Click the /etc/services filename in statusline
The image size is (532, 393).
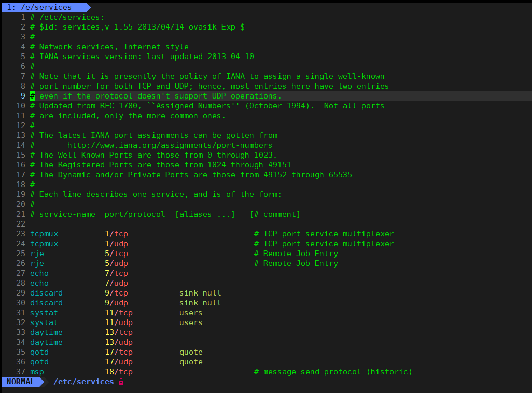83,382
